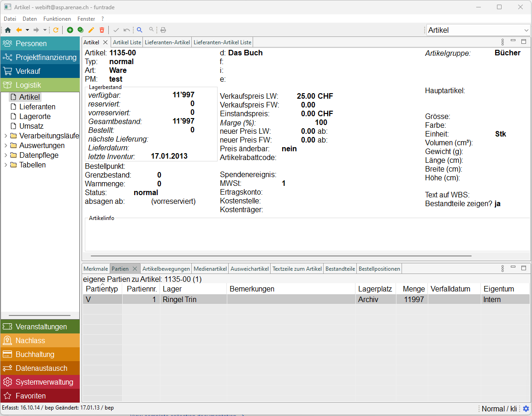Image resolution: width=532 pixels, height=416 pixels.
Task: Switch to the Lieferanten-Artikel Liste tab
Action: pos(222,42)
